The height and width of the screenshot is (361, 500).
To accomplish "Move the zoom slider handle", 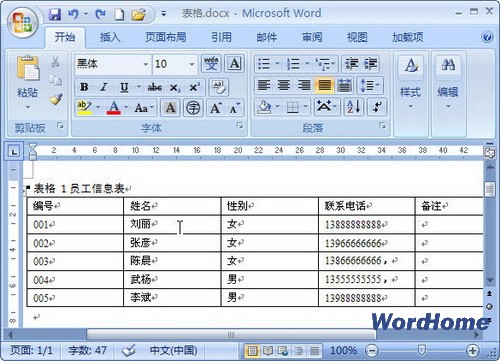I will 422,350.
